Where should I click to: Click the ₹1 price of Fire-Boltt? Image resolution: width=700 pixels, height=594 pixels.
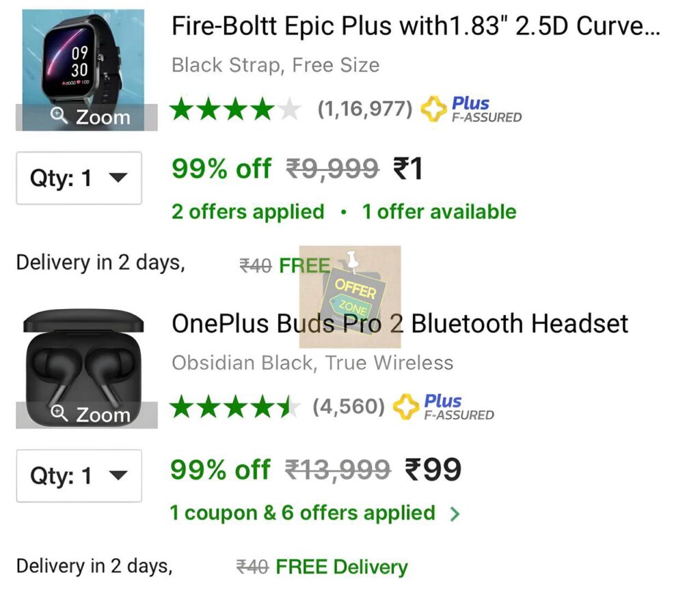(x=408, y=169)
